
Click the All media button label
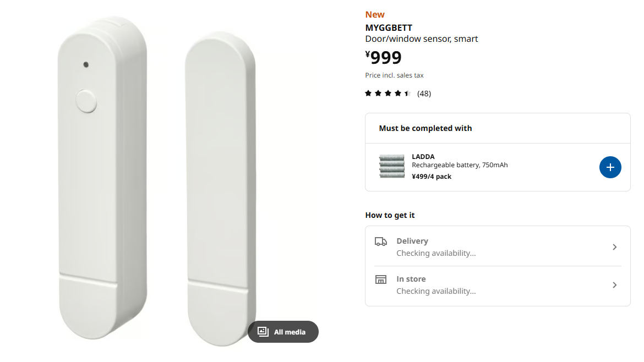pyautogui.click(x=290, y=332)
